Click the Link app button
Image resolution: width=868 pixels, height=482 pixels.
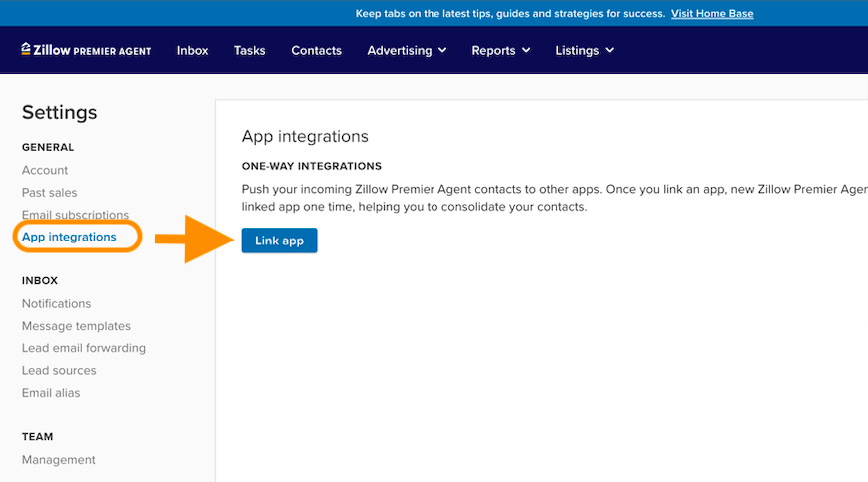tap(279, 241)
